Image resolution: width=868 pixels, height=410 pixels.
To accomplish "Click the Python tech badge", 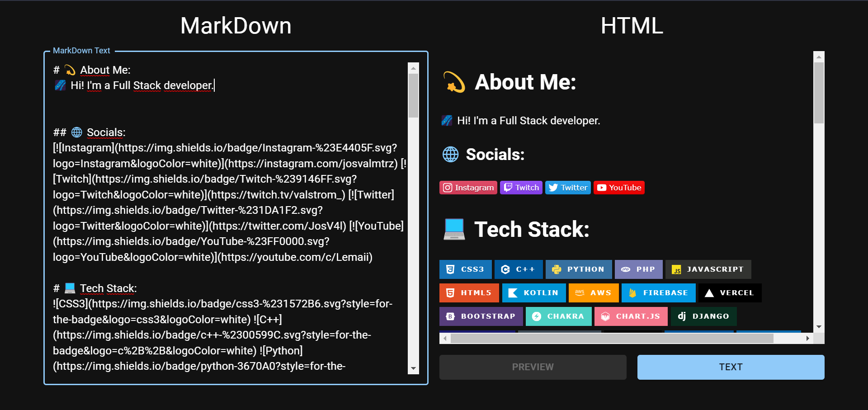I will pos(579,269).
